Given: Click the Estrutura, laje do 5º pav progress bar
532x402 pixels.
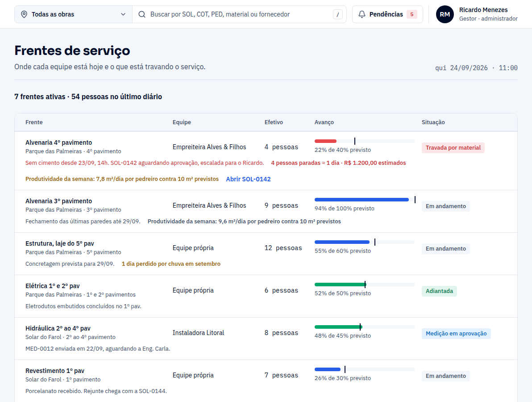Looking at the screenshot, I should (364, 242).
